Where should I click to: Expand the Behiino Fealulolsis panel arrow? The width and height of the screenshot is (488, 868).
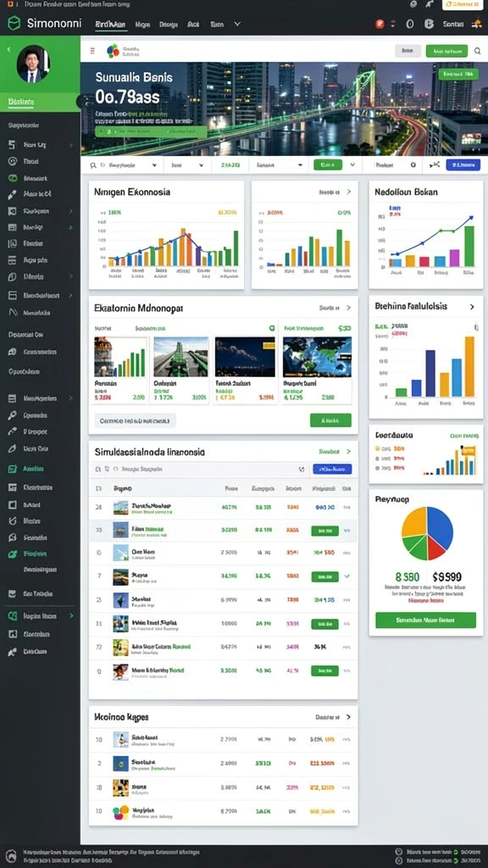point(472,306)
